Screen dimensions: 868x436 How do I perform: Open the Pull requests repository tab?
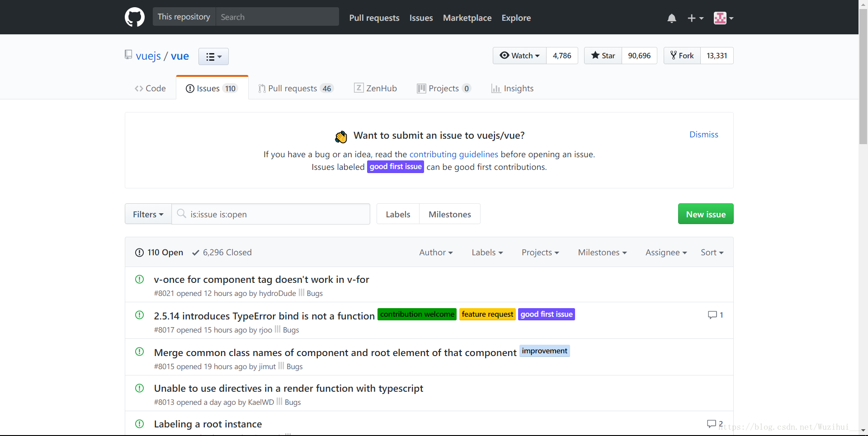(296, 88)
